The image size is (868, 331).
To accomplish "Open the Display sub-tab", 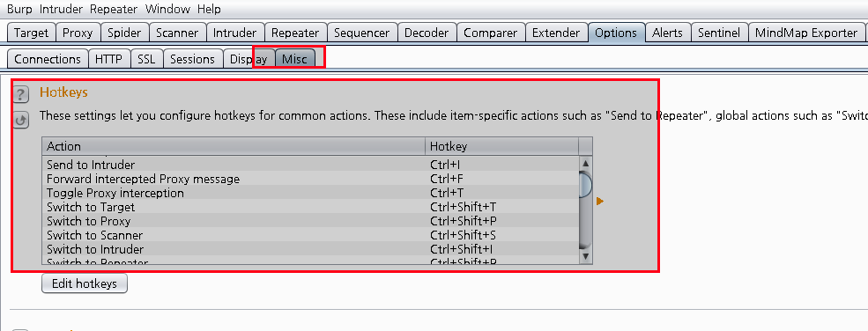I will 249,59.
